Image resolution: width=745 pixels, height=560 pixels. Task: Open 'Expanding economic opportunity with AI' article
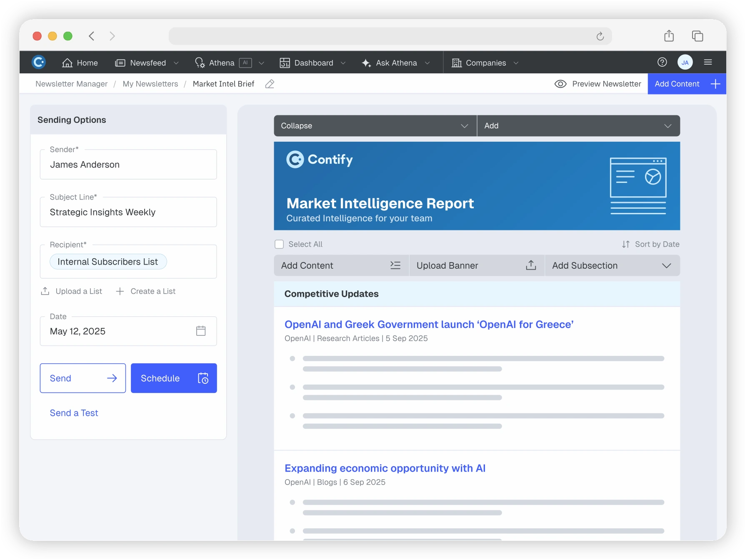coord(385,468)
